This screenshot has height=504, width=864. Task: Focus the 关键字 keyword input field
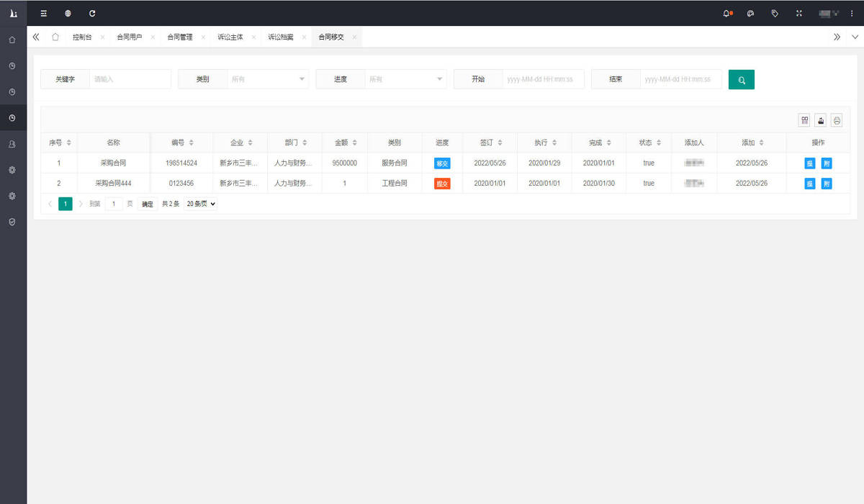click(130, 79)
